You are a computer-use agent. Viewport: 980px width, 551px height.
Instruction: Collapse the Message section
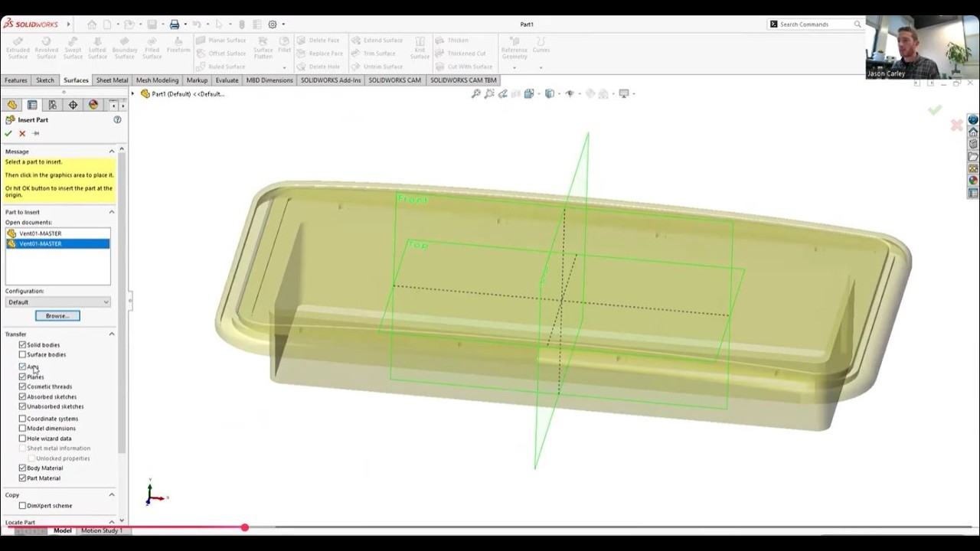112,152
